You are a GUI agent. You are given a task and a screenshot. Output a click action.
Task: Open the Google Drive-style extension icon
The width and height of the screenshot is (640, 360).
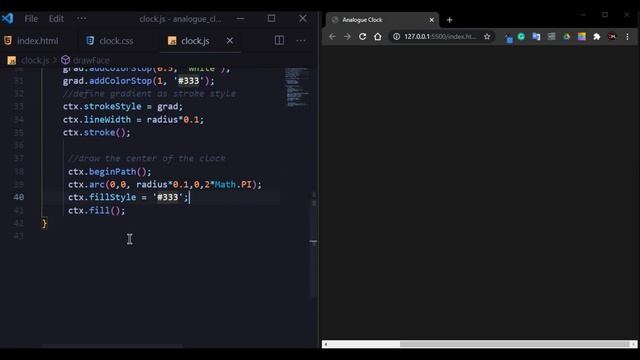tap(567, 37)
